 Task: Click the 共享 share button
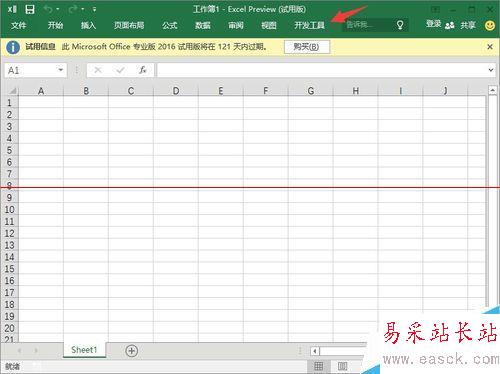coord(468,25)
